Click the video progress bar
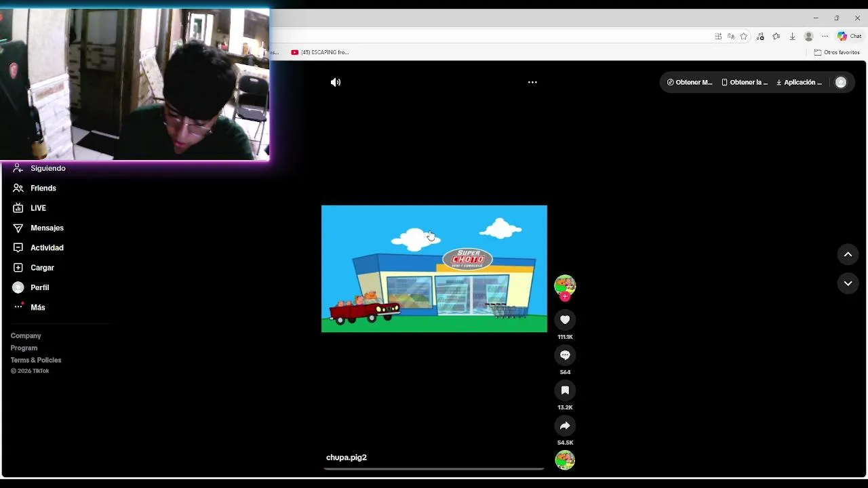The height and width of the screenshot is (488, 868). tap(434, 468)
